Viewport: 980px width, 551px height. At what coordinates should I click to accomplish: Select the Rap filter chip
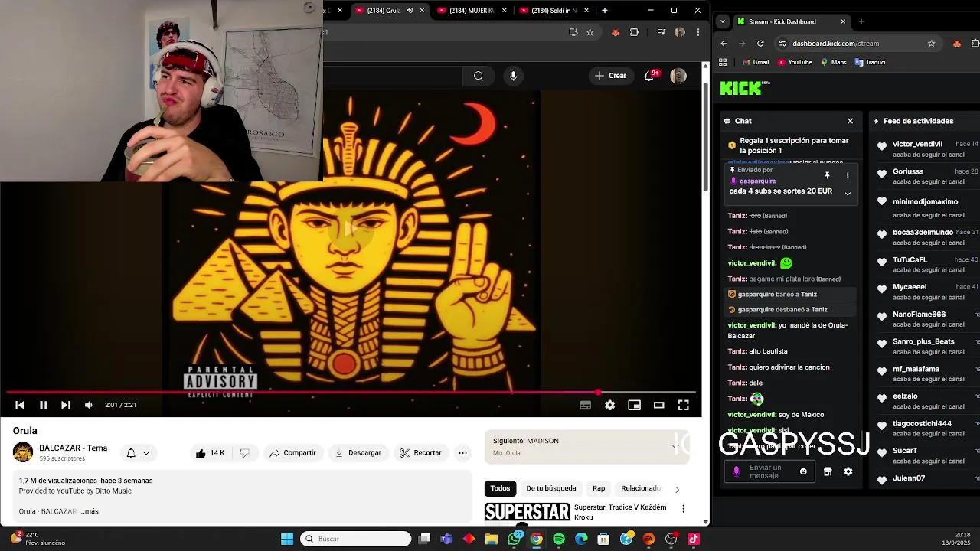point(599,488)
